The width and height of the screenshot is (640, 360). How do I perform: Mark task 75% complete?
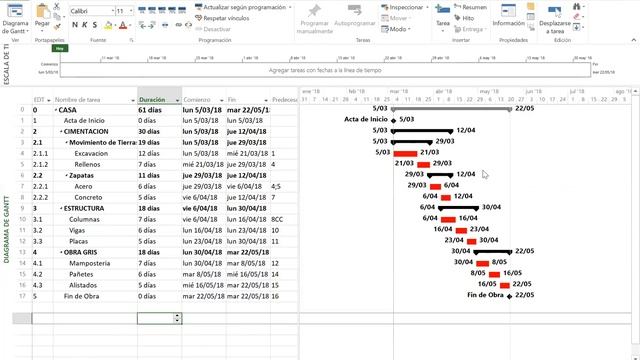(172, 10)
